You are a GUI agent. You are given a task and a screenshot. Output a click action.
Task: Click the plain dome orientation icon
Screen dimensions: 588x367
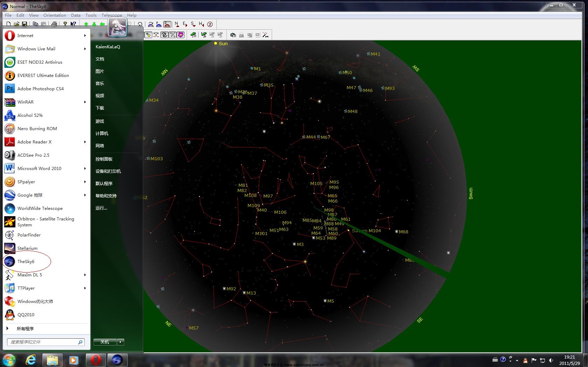(x=151, y=24)
